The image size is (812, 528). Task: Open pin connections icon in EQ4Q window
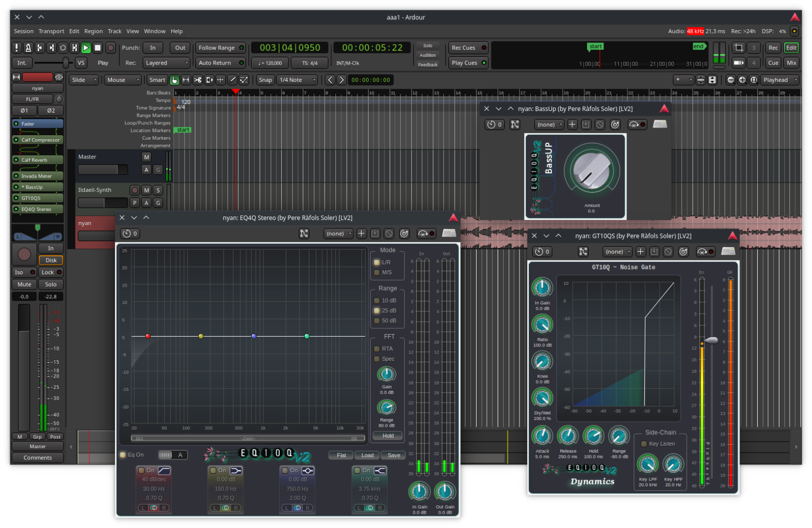(304, 234)
